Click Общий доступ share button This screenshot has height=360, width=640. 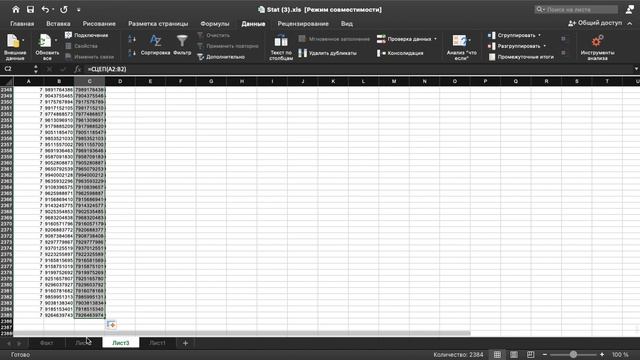click(595, 23)
